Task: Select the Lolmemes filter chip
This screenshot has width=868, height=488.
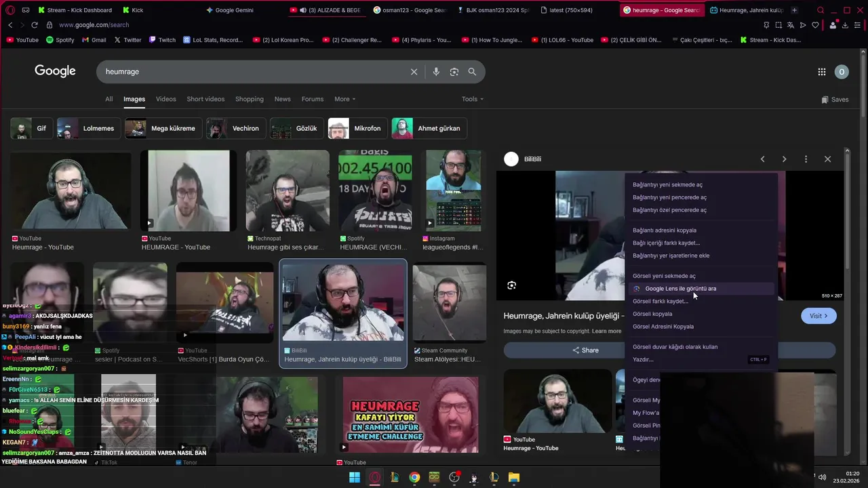Action: click(x=89, y=128)
